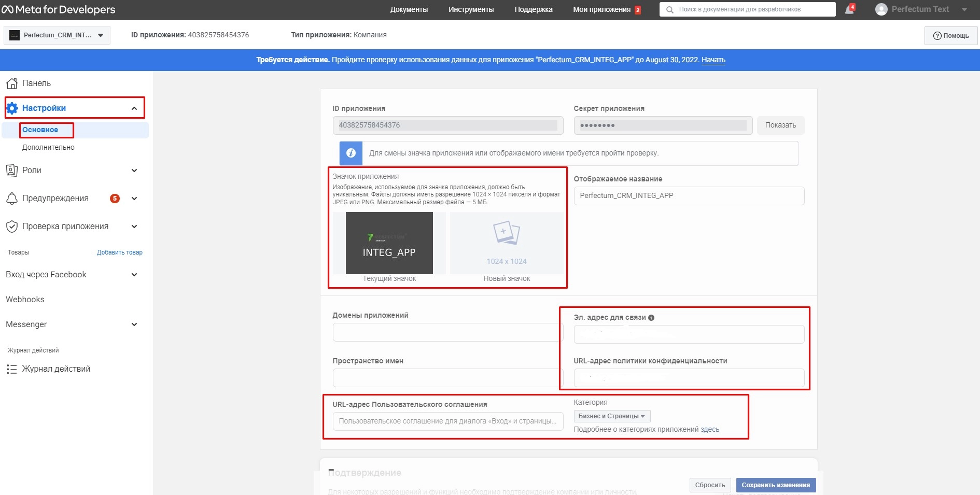Image resolution: width=980 pixels, height=495 pixels.
Task: Click Добавить товар link
Action: pyautogui.click(x=120, y=252)
